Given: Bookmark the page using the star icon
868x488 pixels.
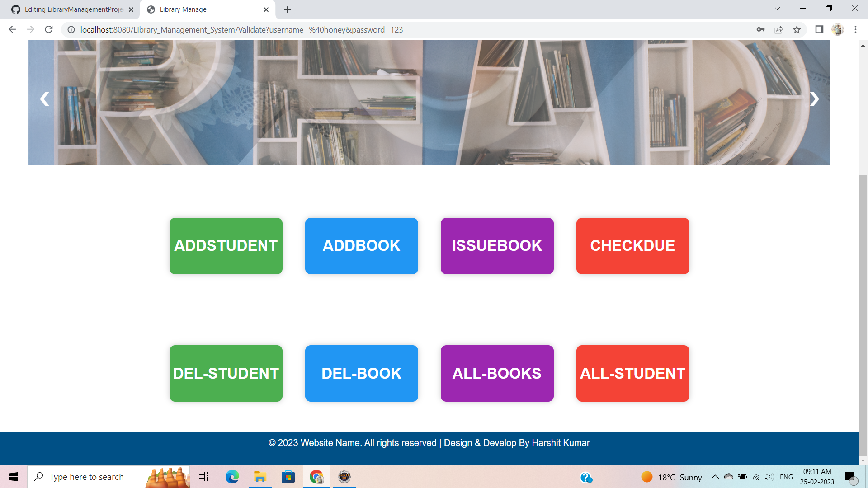Looking at the screenshot, I should click(x=797, y=29).
